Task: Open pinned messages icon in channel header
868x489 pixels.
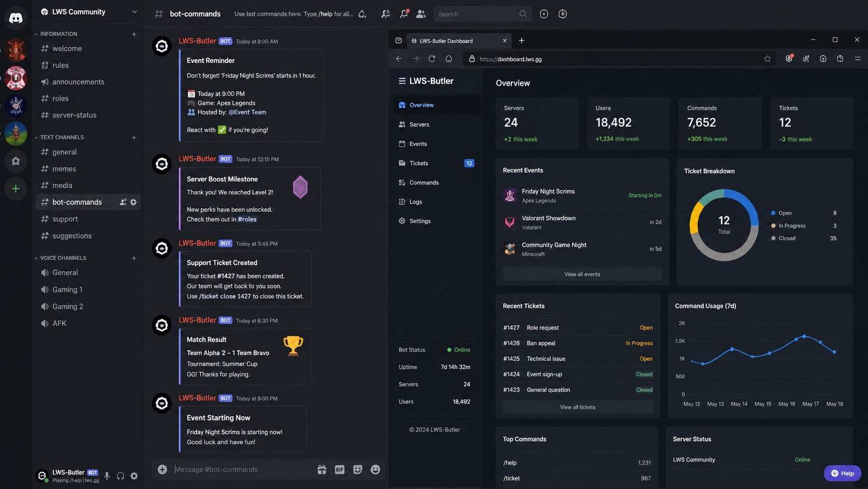Action: (x=403, y=14)
